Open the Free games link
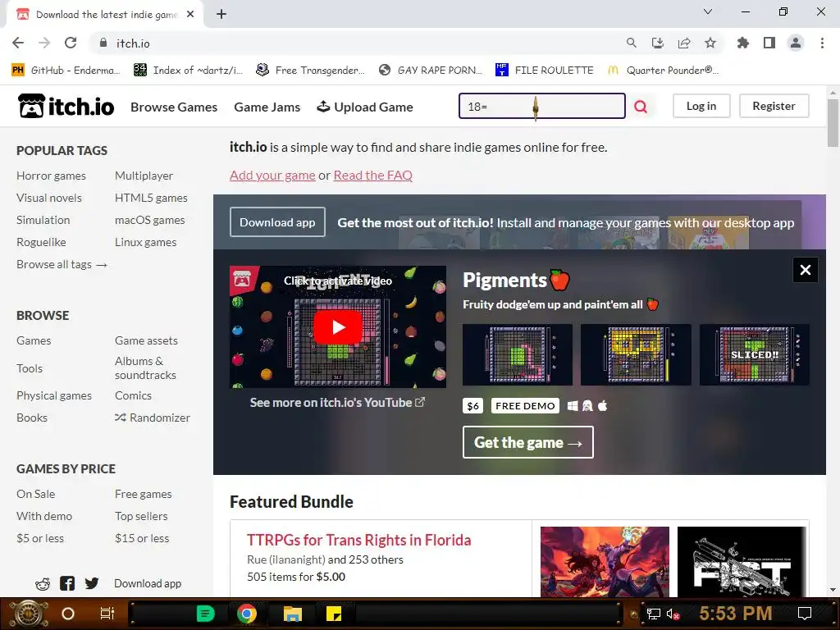Viewport: 840px width, 630px height. 144,494
